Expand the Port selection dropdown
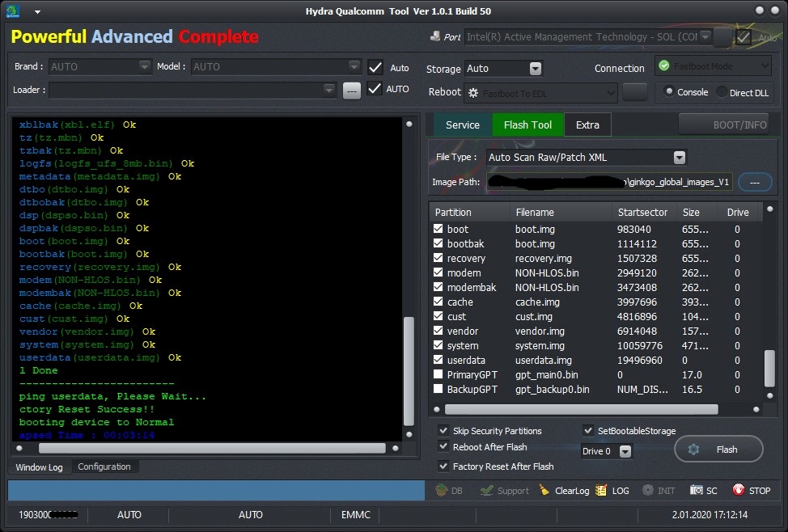788x532 pixels. 705,36
